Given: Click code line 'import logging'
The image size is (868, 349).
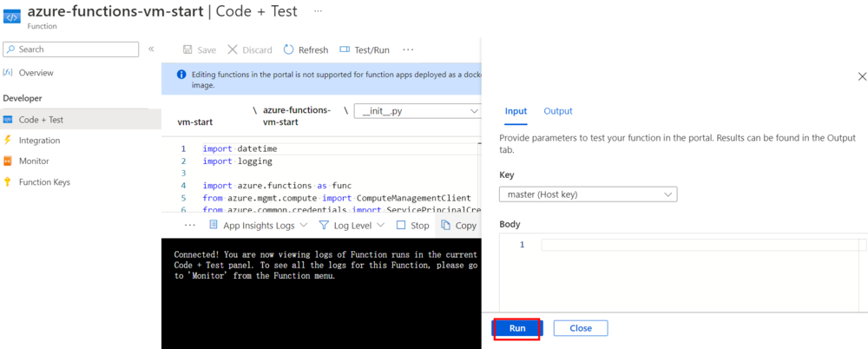Looking at the screenshot, I should pyautogui.click(x=238, y=161).
